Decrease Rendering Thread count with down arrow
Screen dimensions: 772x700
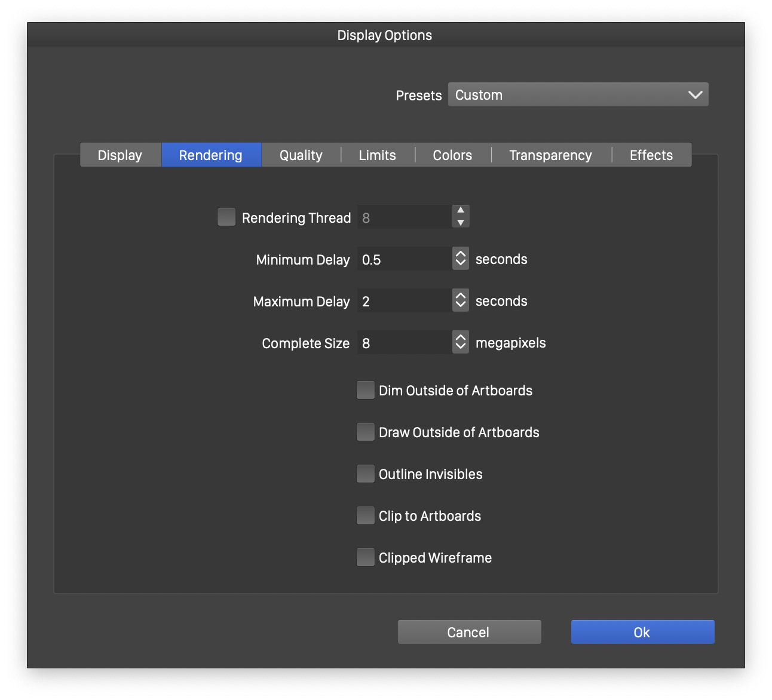[x=461, y=223]
